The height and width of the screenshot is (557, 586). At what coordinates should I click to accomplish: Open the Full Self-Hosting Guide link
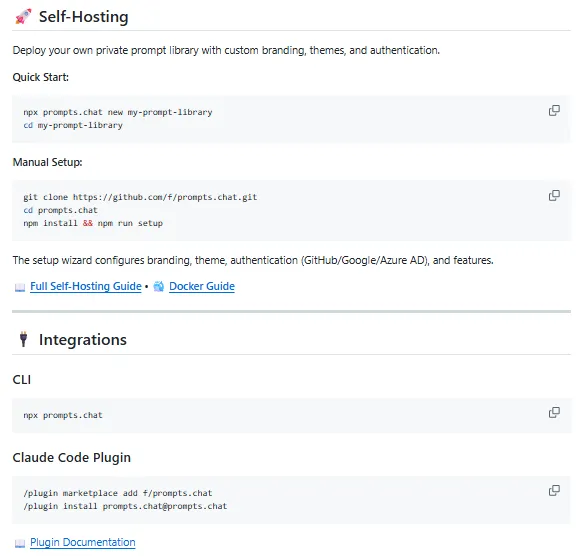point(86,286)
